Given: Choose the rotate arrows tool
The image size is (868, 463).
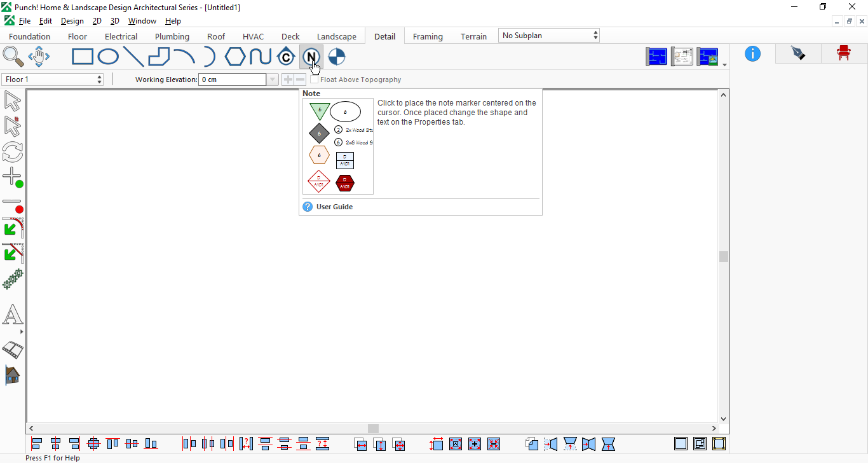Looking at the screenshot, I should (13, 152).
